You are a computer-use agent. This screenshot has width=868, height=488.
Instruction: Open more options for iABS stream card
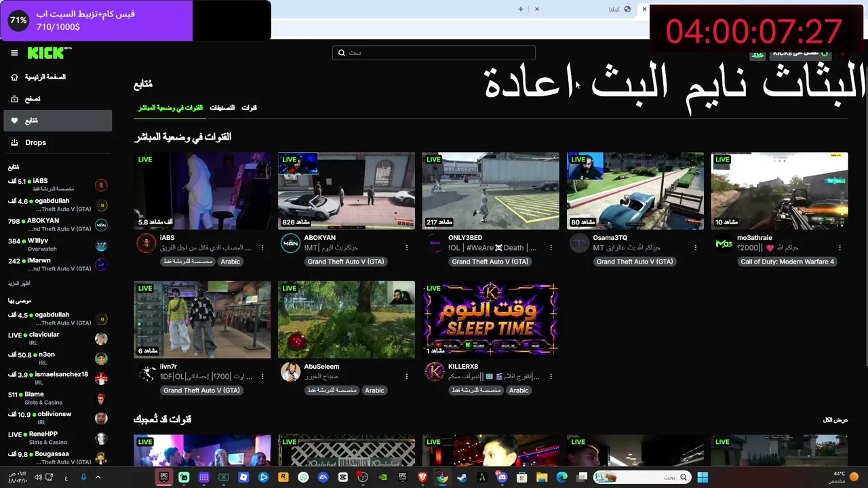(262, 248)
